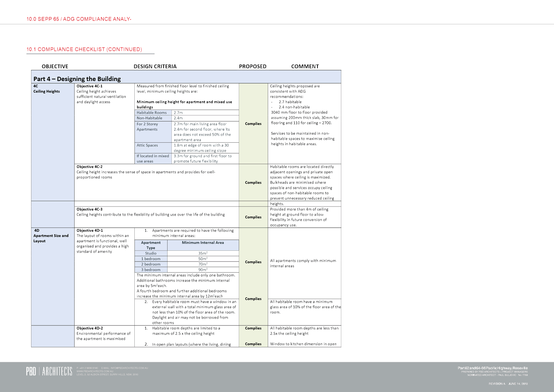Click the 'Objective 4C-1' label
The height and width of the screenshot is (392, 554).
click(90, 86)
